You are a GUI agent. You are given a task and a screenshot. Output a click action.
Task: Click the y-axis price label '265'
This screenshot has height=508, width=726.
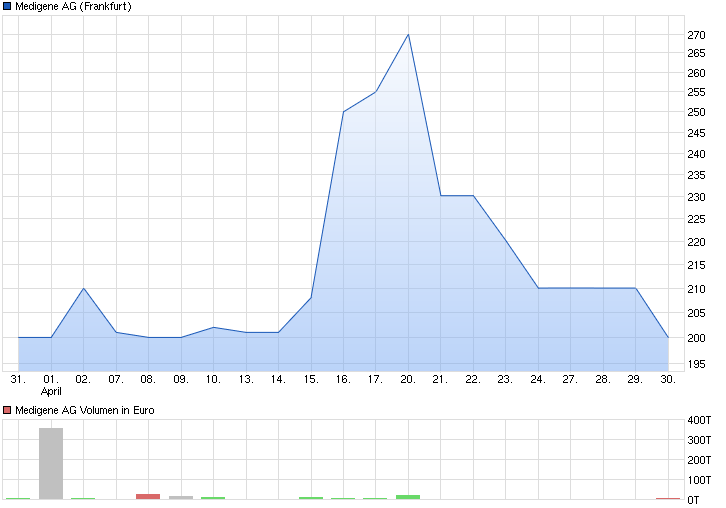(696, 53)
